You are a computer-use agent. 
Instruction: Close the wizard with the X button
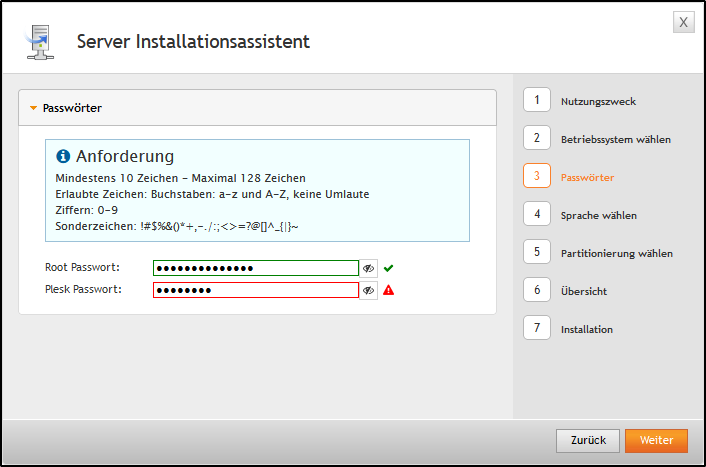click(683, 22)
